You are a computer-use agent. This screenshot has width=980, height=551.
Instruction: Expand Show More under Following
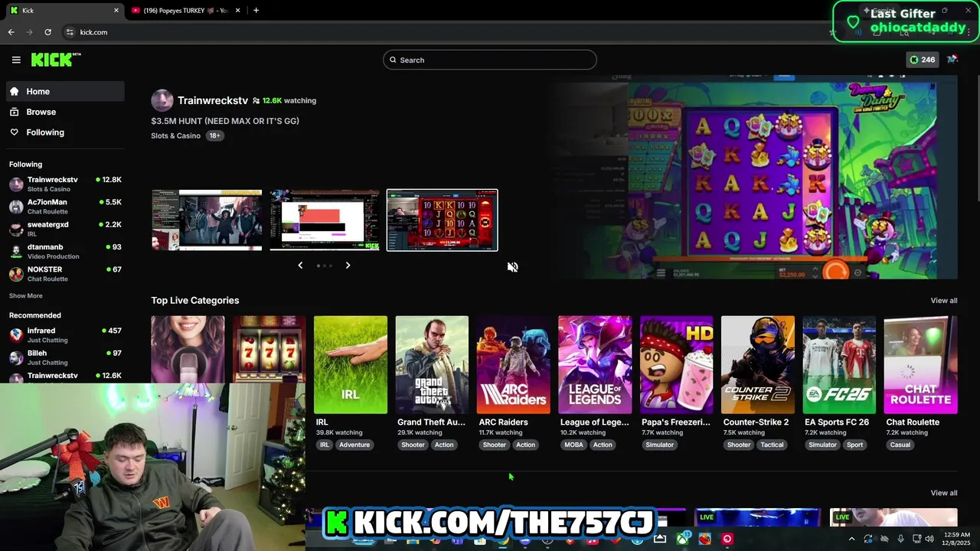(26, 295)
